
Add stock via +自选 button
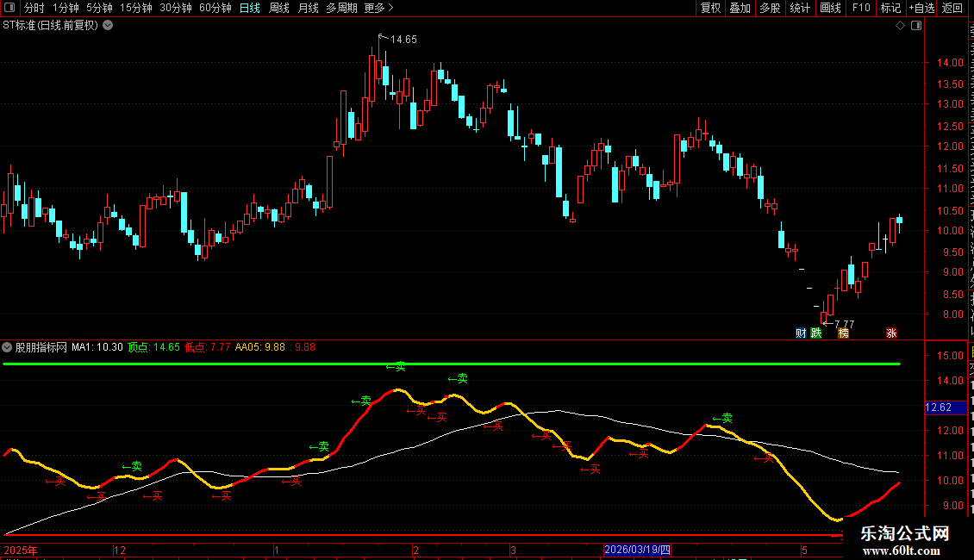(x=921, y=8)
